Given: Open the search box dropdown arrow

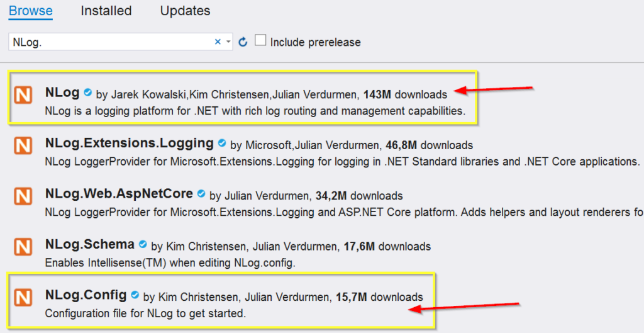Looking at the screenshot, I should pyautogui.click(x=228, y=42).
